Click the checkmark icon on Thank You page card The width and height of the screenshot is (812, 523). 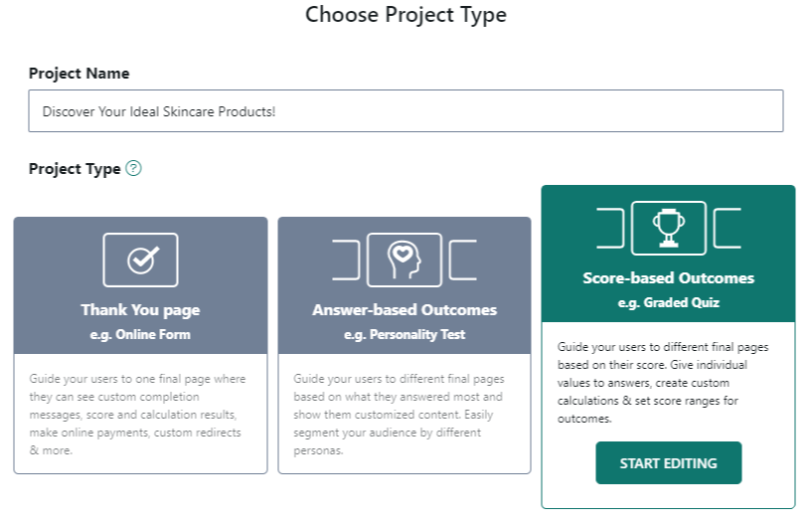[140, 260]
